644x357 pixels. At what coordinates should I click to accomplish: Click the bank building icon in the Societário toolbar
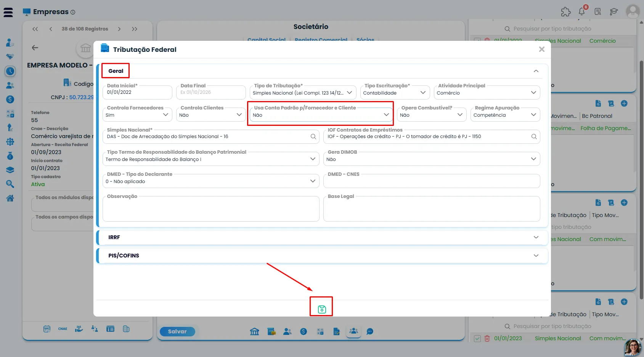tap(254, 331)
